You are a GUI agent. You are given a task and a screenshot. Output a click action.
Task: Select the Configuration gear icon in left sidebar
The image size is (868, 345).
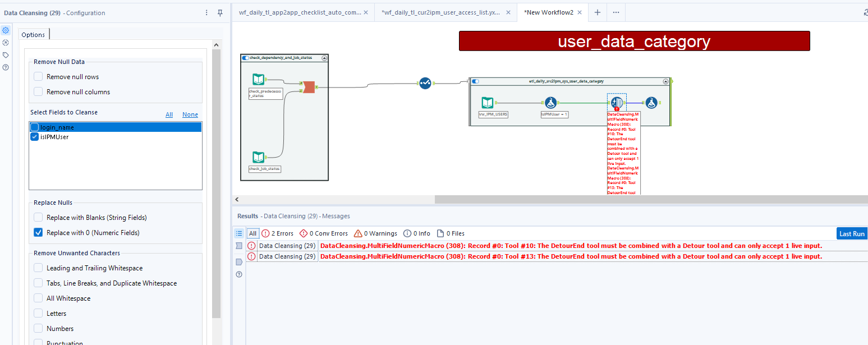coord(6,30)
